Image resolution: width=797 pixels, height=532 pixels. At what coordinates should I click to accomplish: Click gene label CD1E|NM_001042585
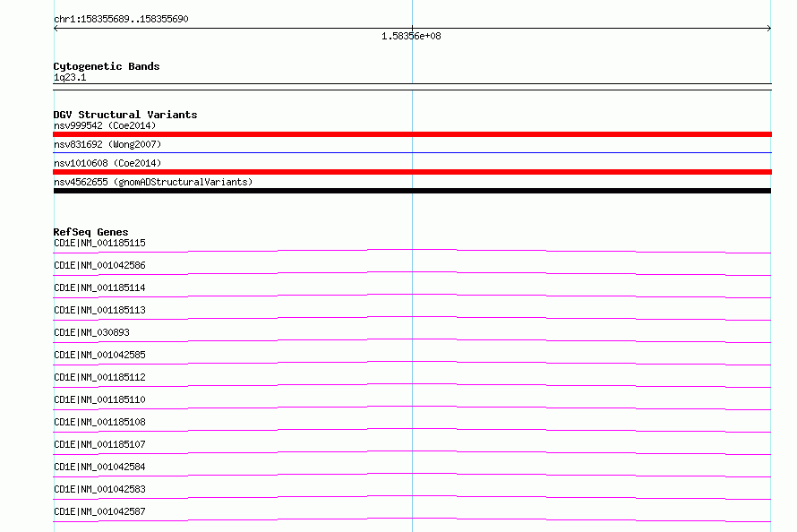[99, 355]
